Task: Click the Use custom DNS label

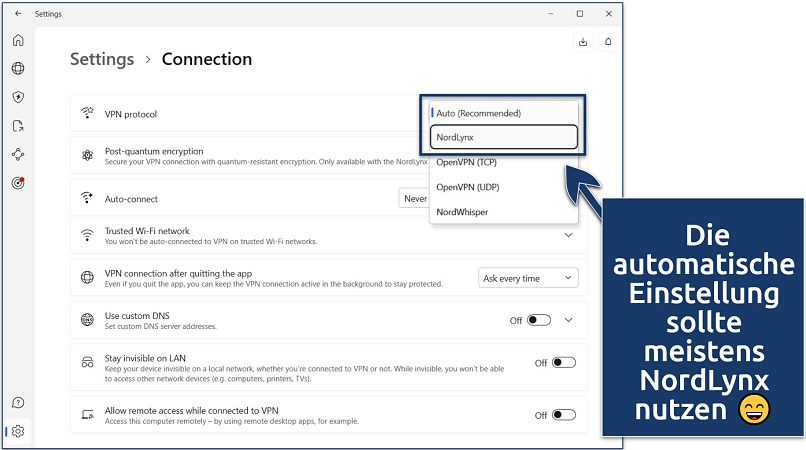Action: coord(137,316)
